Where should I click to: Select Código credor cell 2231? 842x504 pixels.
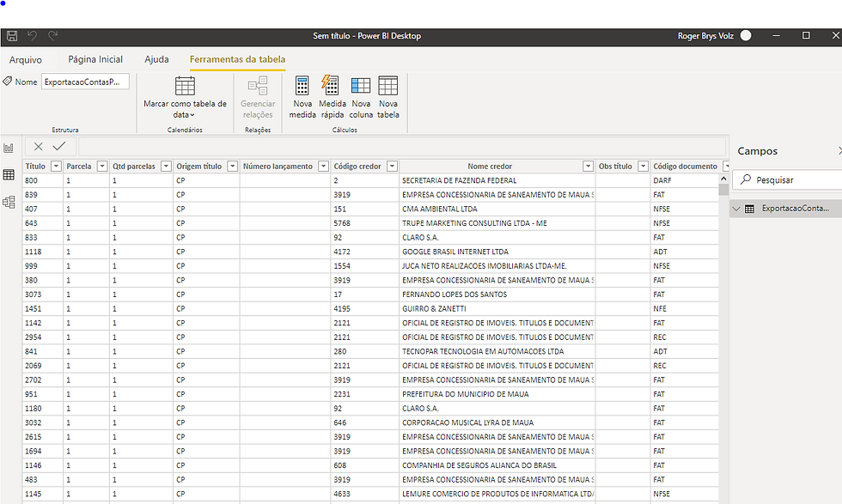point(364,394)
